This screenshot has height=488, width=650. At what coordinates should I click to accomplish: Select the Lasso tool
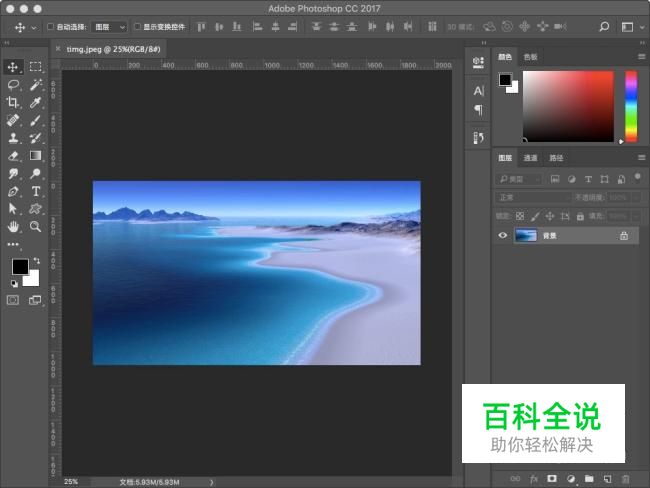pos(13,85)
